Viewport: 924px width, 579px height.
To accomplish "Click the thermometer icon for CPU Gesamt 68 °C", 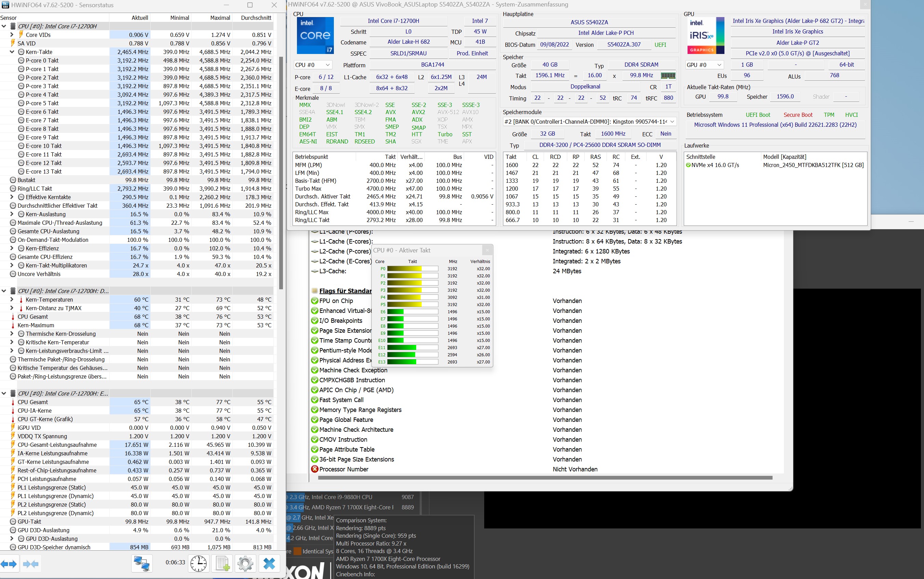I will pos(13,317).
